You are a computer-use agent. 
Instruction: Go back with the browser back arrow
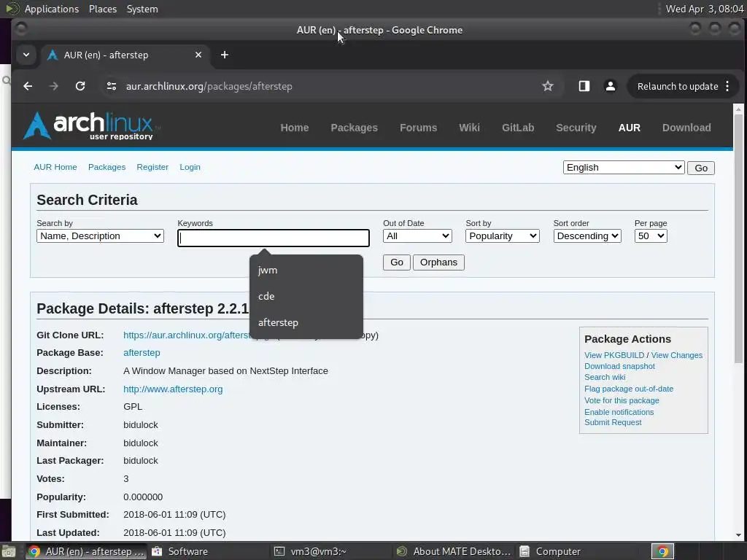28,86
